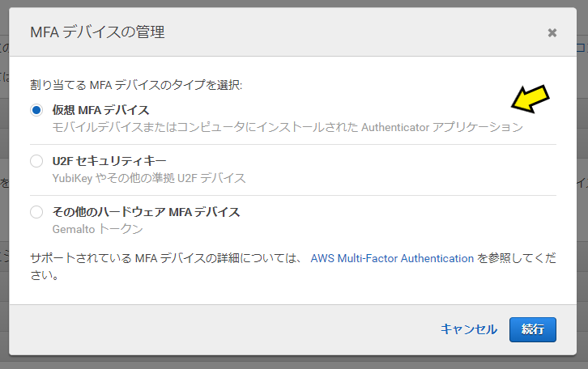Viewport: 588px width, 369px height.
Task: Select the U2F セキュリティキー radio button
Action: click(36, 161)
